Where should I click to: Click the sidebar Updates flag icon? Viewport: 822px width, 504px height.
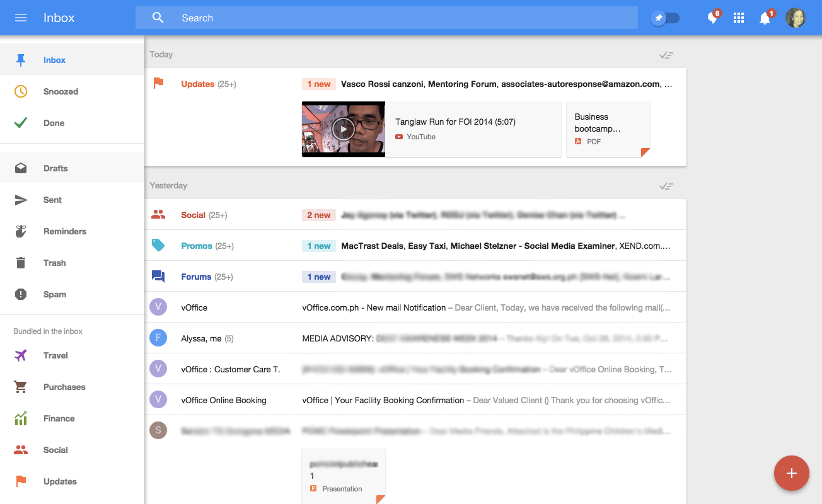(x=21, y=481)
